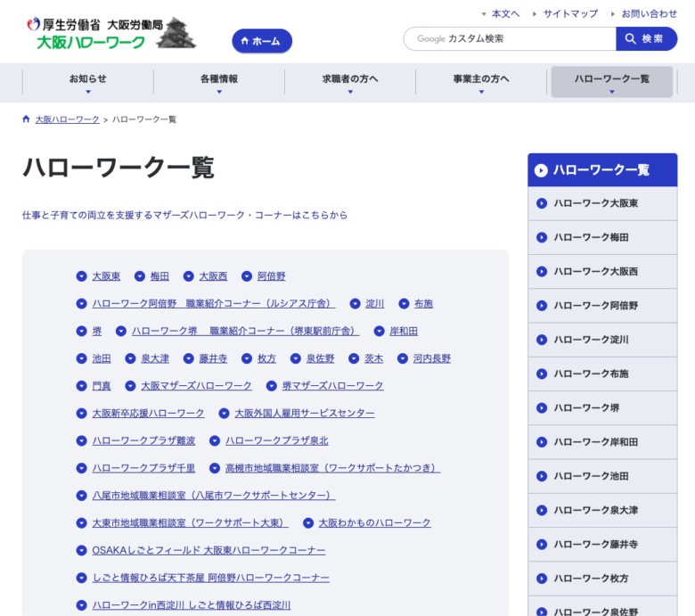695x616 pixels.
Task: Open 堺マザーズハローワーク link
Action: pos(333,386)
